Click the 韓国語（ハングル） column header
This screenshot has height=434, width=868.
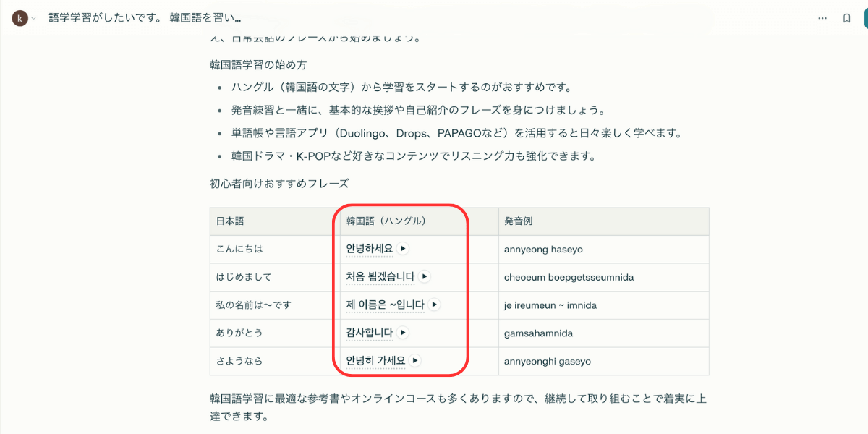(x=386, y=221)
